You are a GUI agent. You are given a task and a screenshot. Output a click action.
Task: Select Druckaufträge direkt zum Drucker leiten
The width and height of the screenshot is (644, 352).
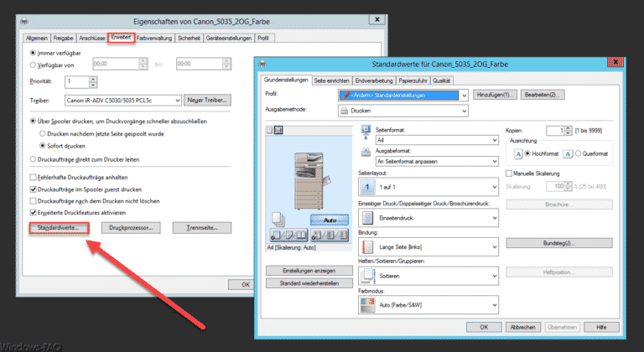tap(33, 159)
